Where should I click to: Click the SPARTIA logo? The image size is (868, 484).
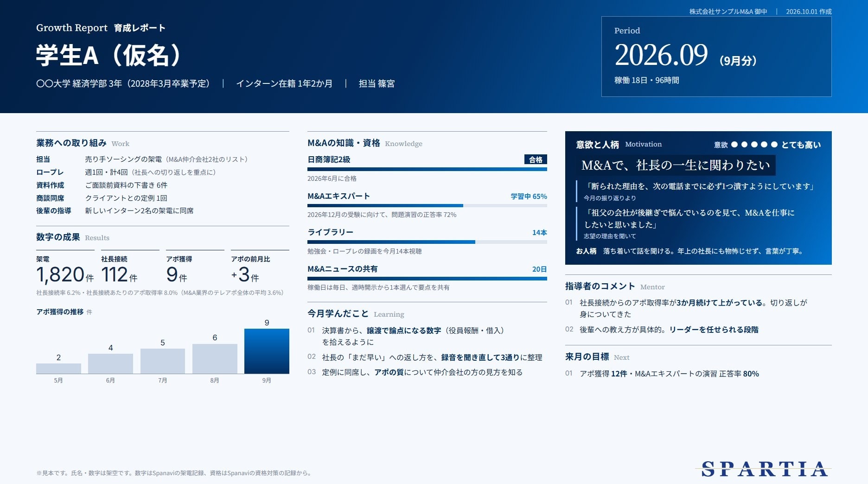pos(764,469)
